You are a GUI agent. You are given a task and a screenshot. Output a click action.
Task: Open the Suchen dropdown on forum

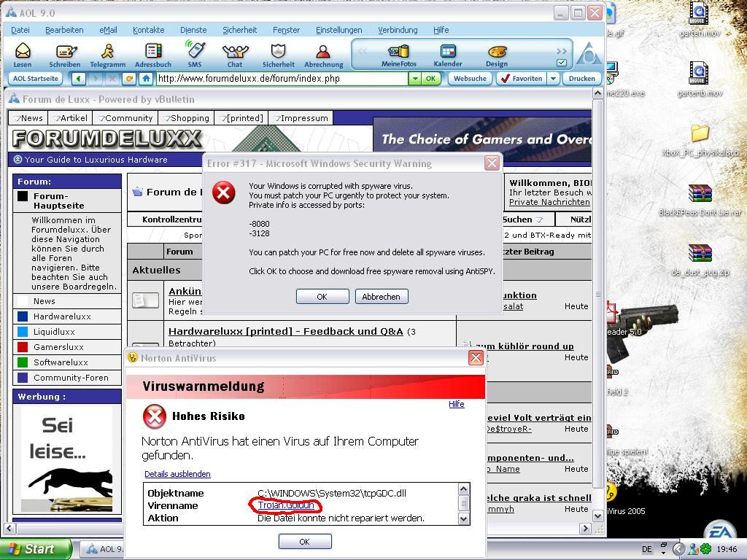pos(539,219)
